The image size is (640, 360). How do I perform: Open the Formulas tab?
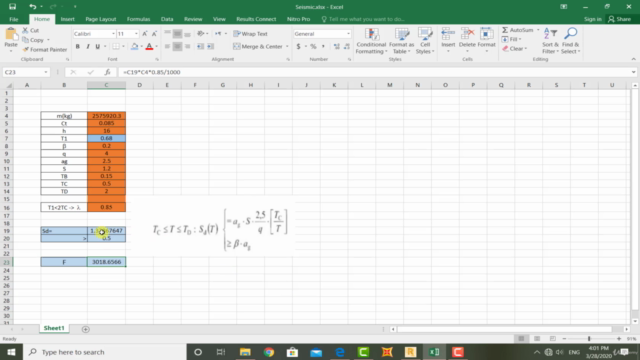point(138,19)
